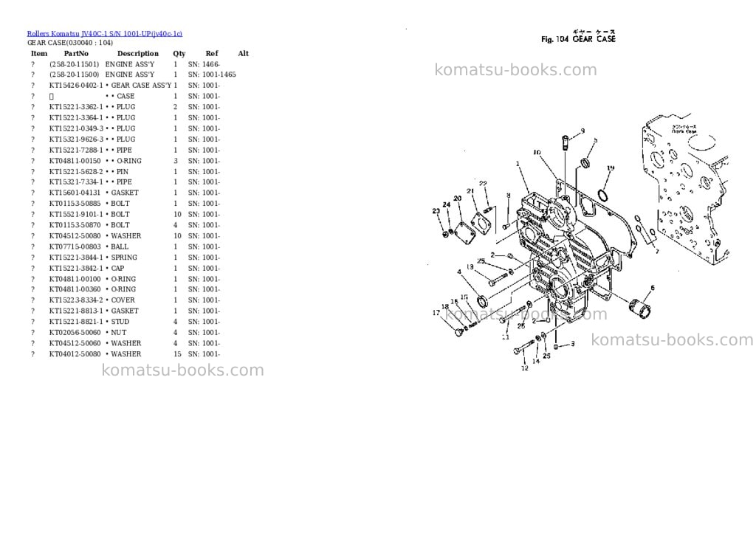Select part number KT04811-00360
The image size is (756, 535).
click(75, 289)
